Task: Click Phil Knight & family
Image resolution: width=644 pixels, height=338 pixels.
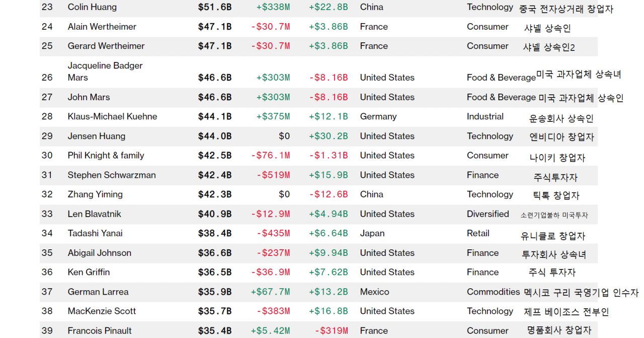Action: [x=106, y=156]
